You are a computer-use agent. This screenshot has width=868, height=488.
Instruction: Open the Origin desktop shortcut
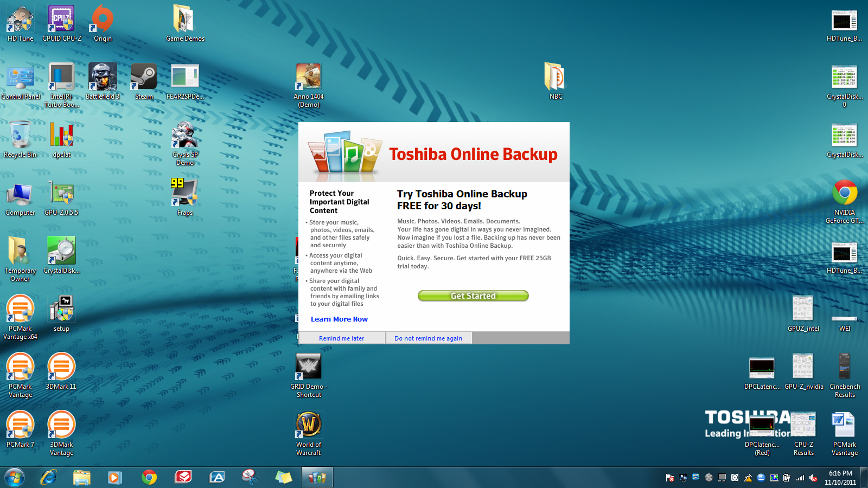[103, 23]
